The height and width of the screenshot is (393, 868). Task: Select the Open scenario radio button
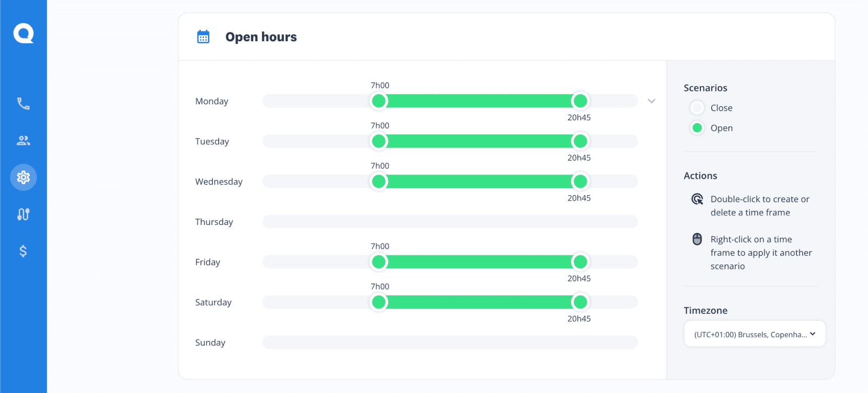698,128
